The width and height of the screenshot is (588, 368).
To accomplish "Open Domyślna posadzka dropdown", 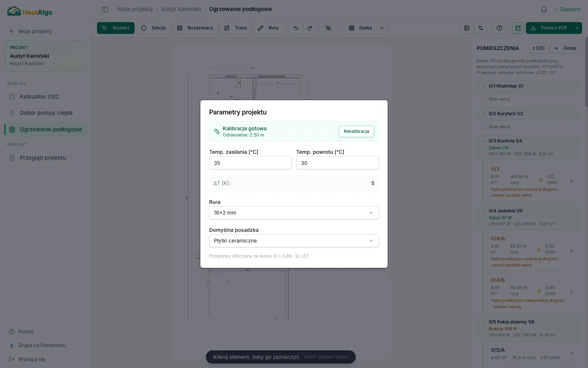I will pyautogui.click(x=294, y=241).
